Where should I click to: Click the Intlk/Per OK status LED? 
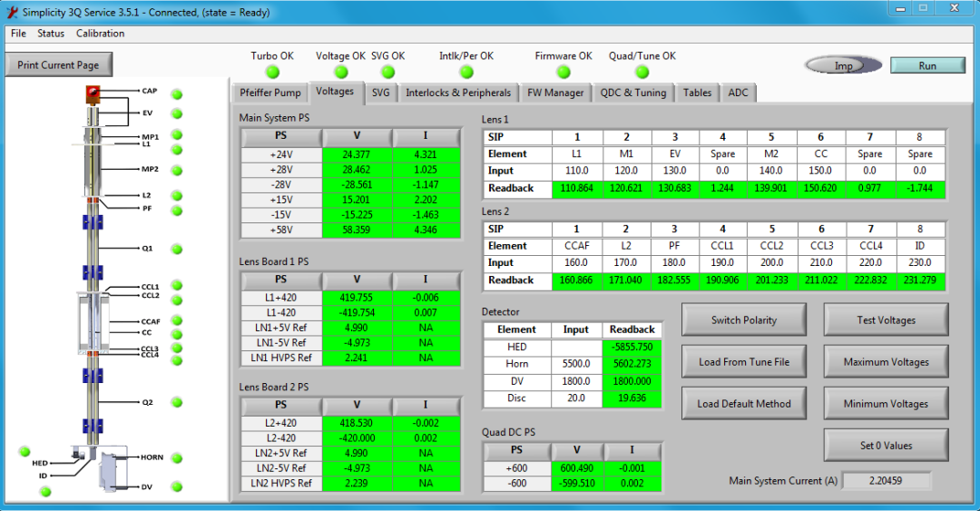[x=466, y=72]
